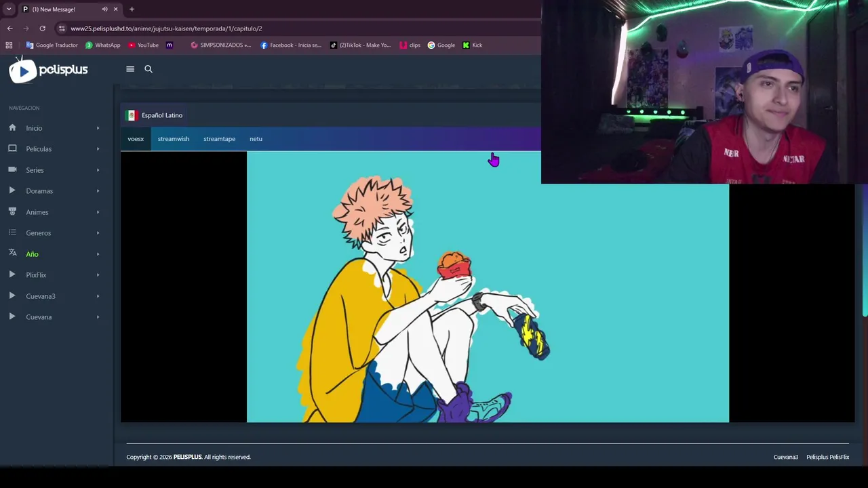Open Google Traductor bookmark
Screen dimensions: 868x488
pos(52,45)
